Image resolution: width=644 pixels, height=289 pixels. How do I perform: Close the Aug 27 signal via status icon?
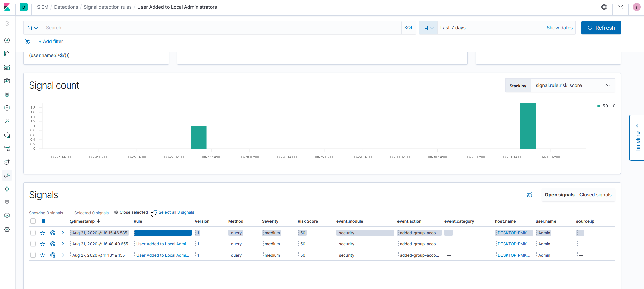[53, 255]
